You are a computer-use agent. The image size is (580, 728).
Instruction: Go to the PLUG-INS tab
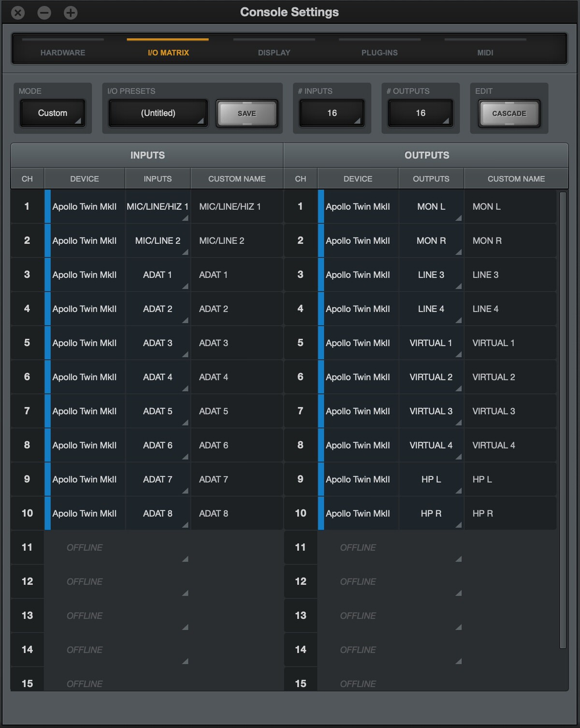[379, 52]
